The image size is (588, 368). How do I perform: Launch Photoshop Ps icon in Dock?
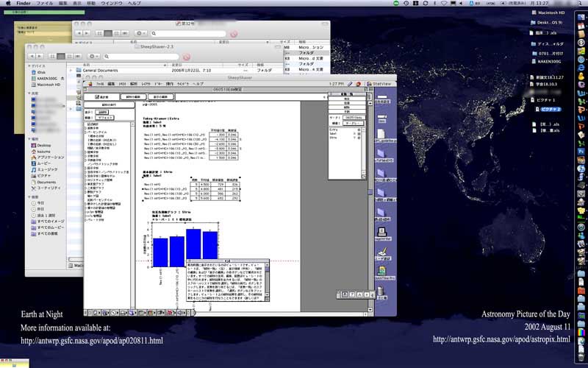(581, 152)
